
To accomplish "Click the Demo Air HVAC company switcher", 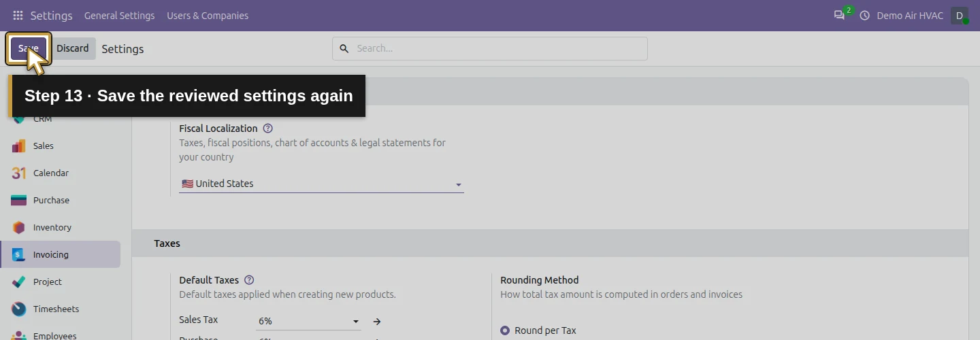I will [910, 15].
